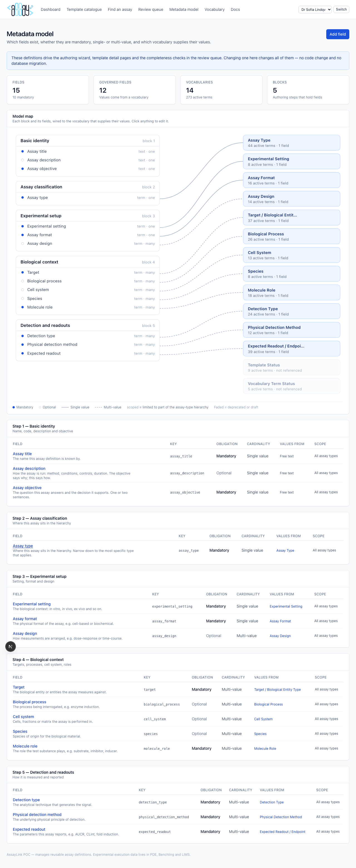
Task: Click the assay_objective key text
Action: 185,493
